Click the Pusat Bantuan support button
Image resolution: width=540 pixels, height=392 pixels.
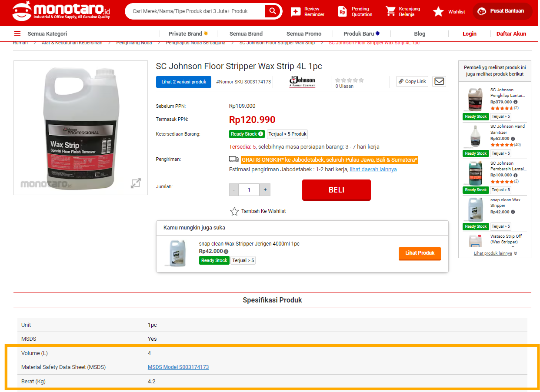coord(502,11)
